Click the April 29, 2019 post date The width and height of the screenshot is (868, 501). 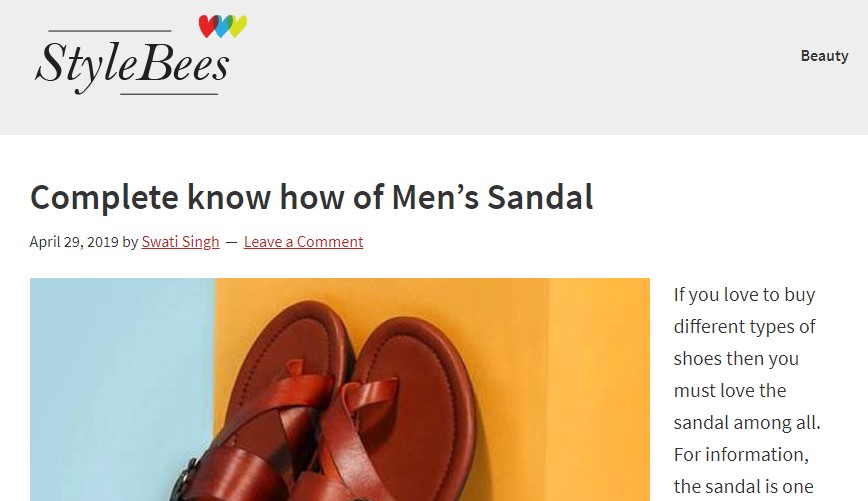click(x=74, y=242)
